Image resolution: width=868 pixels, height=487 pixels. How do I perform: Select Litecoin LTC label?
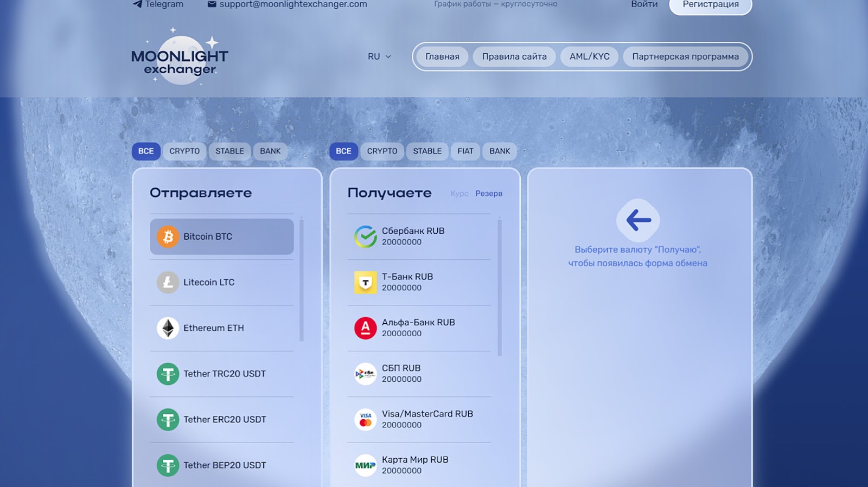209,282
